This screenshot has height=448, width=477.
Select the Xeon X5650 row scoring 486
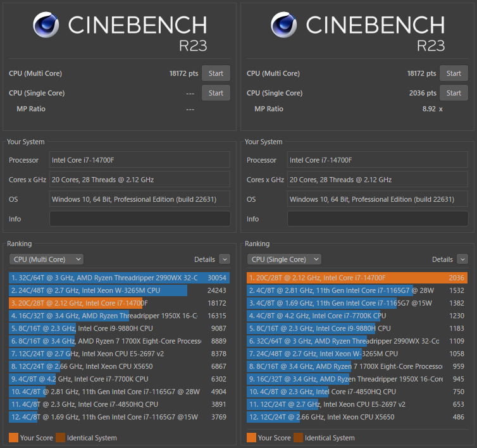tap(357, 417)
